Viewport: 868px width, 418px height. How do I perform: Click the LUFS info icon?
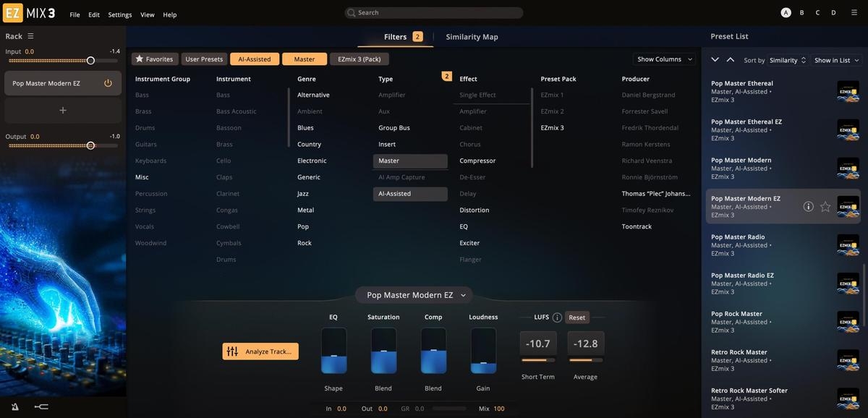[557, 317]
